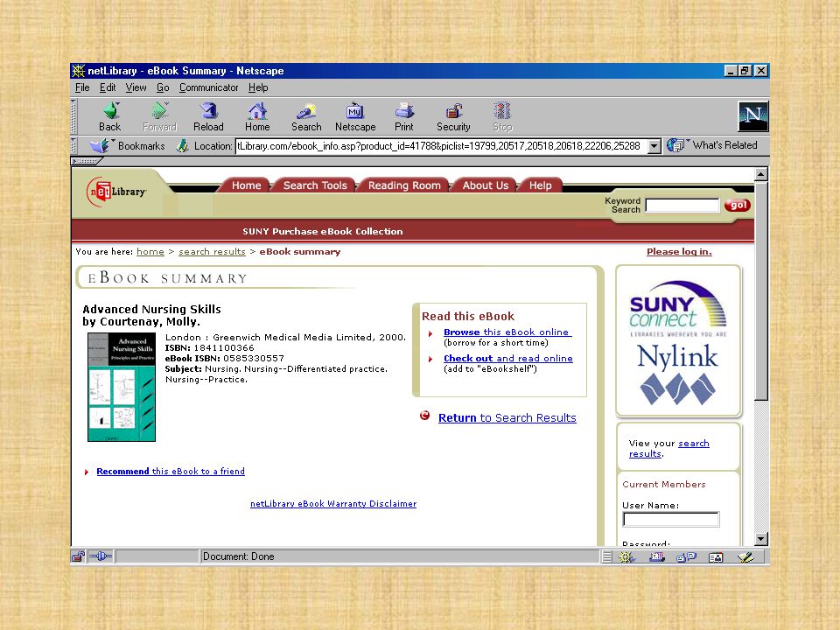Open the Go menu
Viewport: 840px width, 630px height.
(x=163, y=87)
